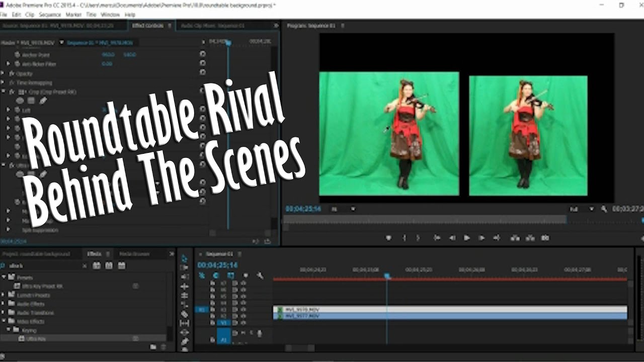This screenshot has height=362, width=644.
Task: Clear the Effects search field
Action: (x=85, y=265)
